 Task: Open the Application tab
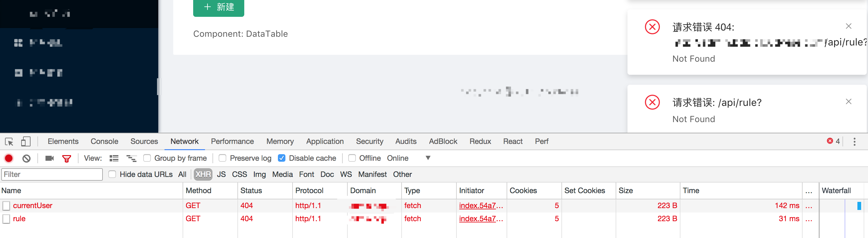click(325, 142)
